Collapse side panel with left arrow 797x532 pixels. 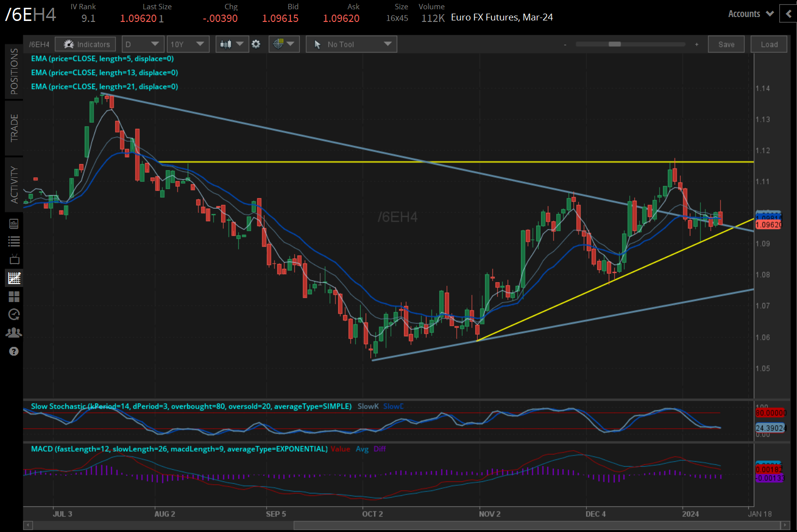pyautogui.click(x=788, y=14)
